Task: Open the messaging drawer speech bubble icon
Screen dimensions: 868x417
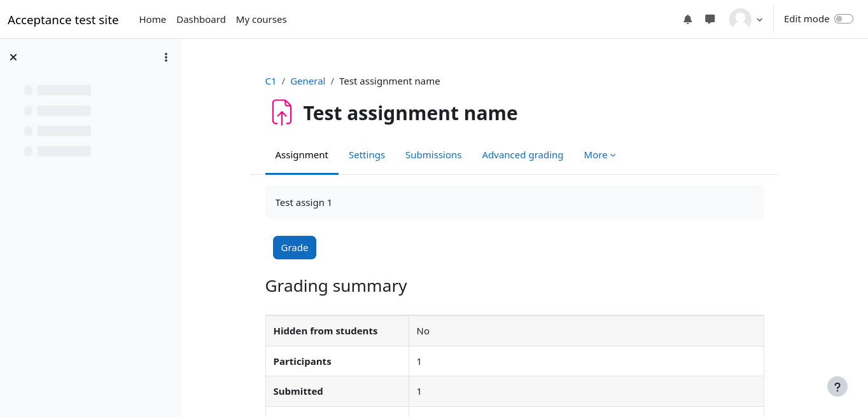Action: [710, 20]
